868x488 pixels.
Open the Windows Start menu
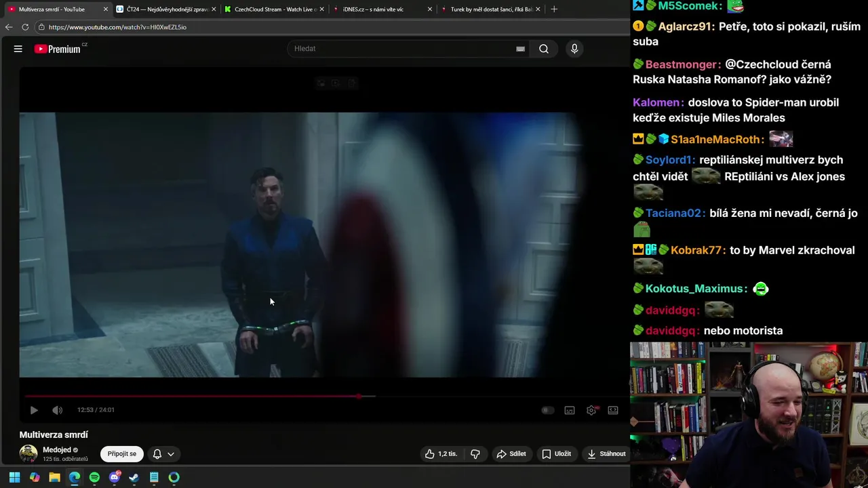tap(14, 477)
